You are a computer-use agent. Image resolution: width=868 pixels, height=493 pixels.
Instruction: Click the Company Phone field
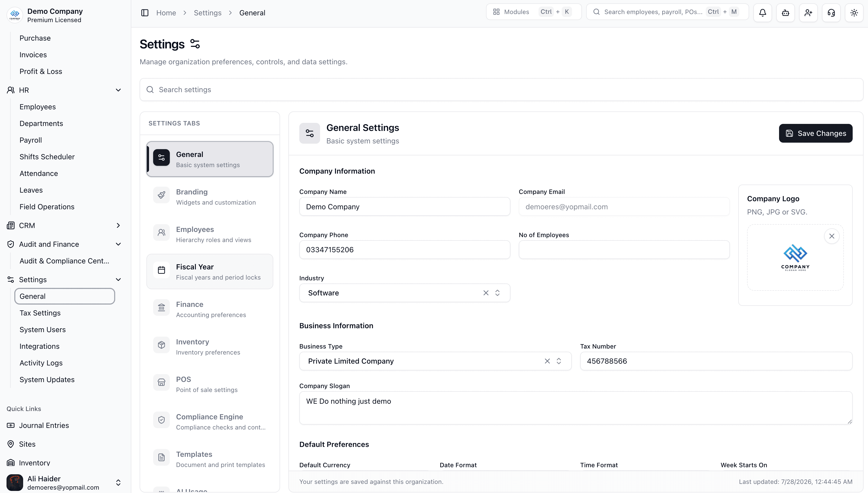(x=405, y=250)
